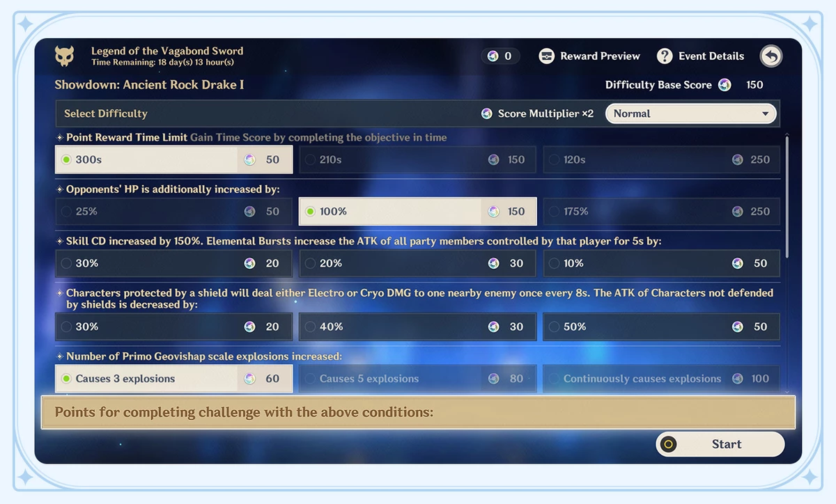Click the 'Legend of the Vagabond Sword' title
Viewport: 836px width, 504px height.
pyautogui.click(x=167, y=51)
